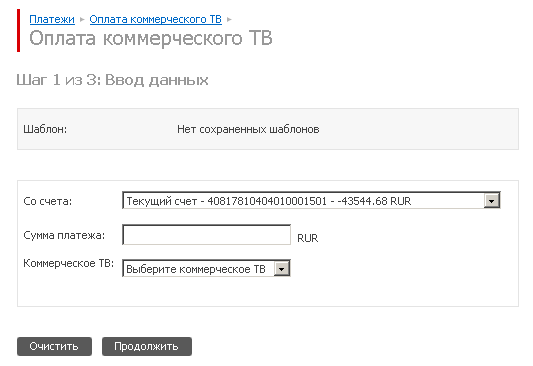Open the Платежи breadcrumb link
533x366 pixels.
pyautogui.click(x=52, y=19)
